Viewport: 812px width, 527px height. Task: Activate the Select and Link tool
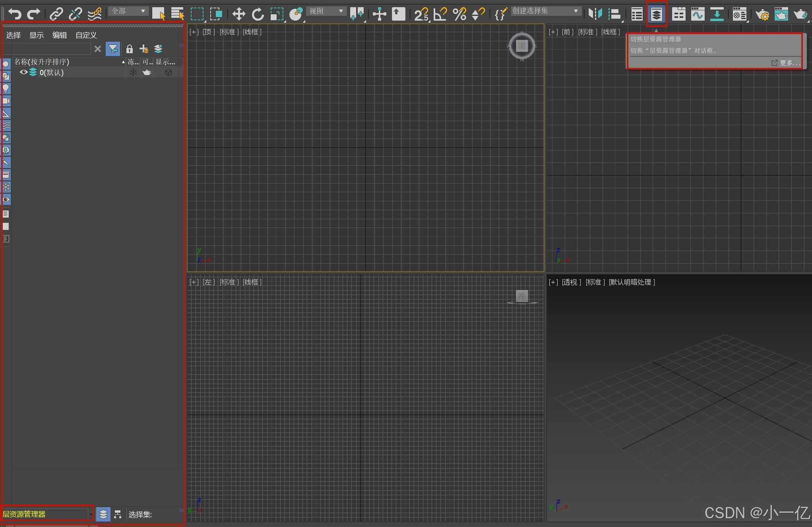click(x=56, y=14)
